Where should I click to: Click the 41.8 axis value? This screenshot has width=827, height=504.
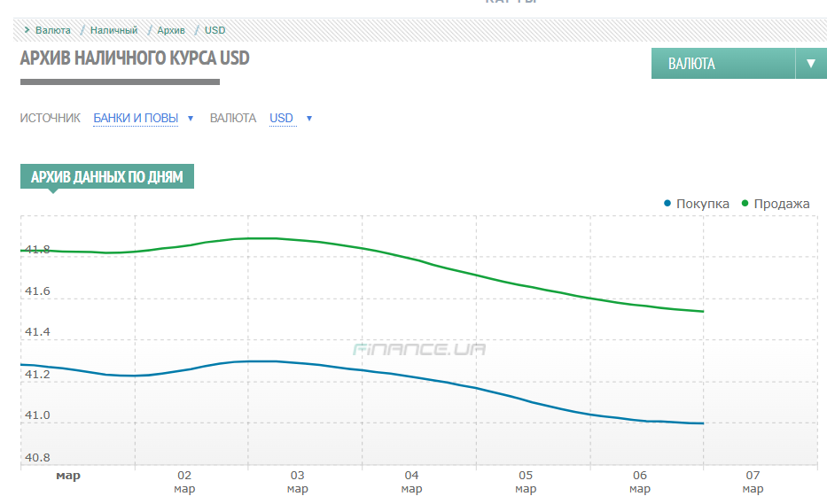pos(37,250)
